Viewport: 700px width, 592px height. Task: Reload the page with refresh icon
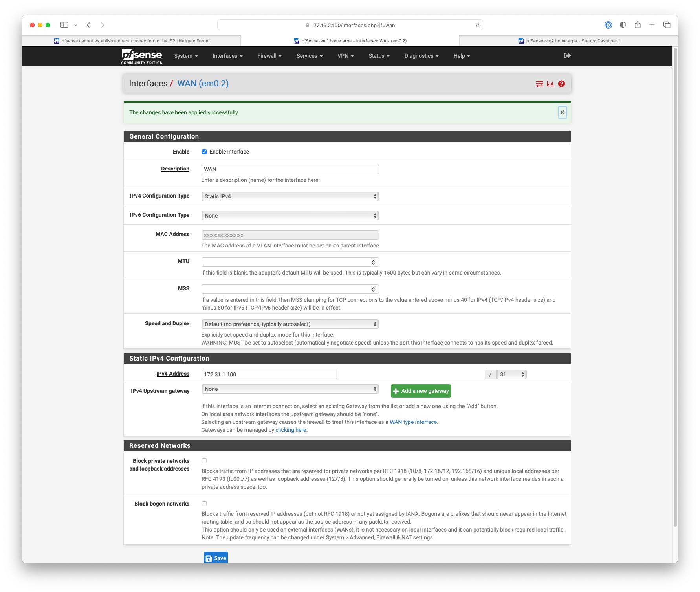click(x=478, y=25)
